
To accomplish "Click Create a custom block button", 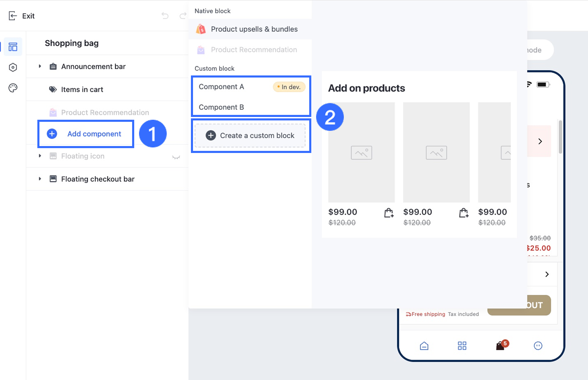I will [250, 136].
